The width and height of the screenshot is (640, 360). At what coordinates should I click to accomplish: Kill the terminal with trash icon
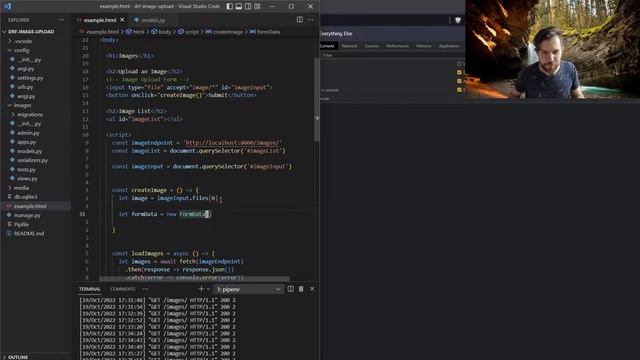tap(301, 289)
